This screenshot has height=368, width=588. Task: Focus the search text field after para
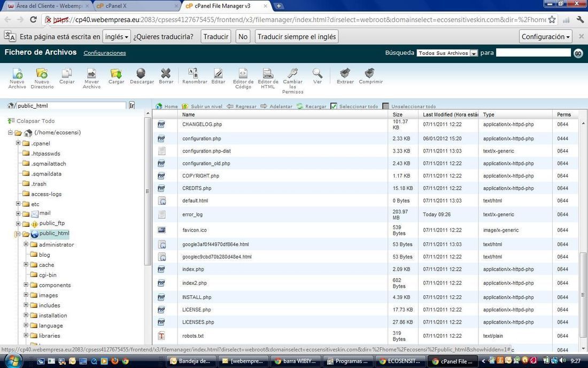(533, 52)
